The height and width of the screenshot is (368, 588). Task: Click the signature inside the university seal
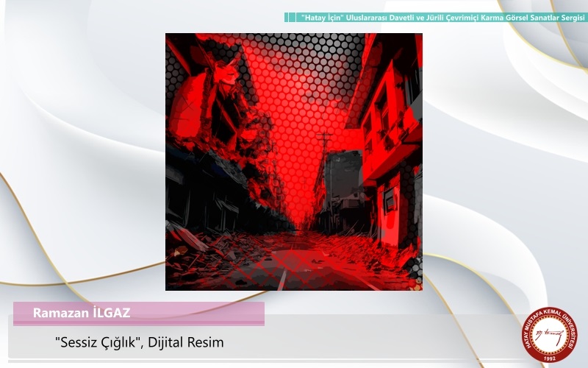550,335
